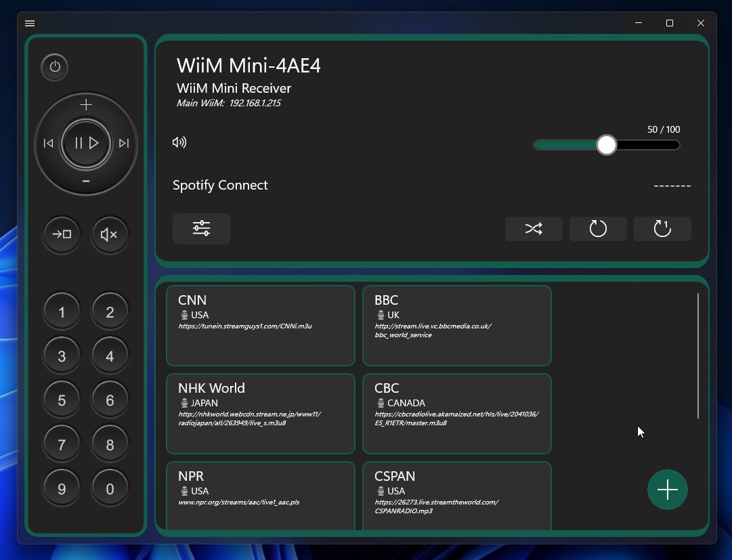Image resolution: width=732 pixels, height=560 pixels.
Task: Toggle play/pause on the remote dial
Action: click(86, 143)
